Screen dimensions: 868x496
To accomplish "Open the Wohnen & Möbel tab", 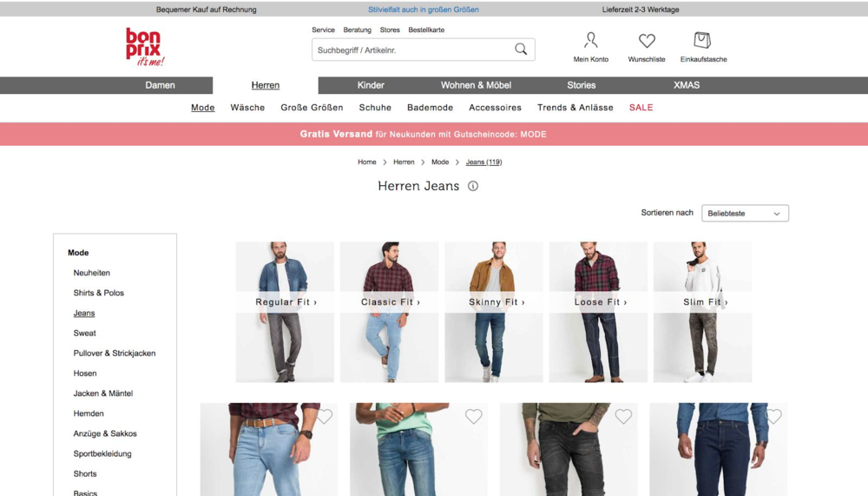I will [x=476, y=85].
